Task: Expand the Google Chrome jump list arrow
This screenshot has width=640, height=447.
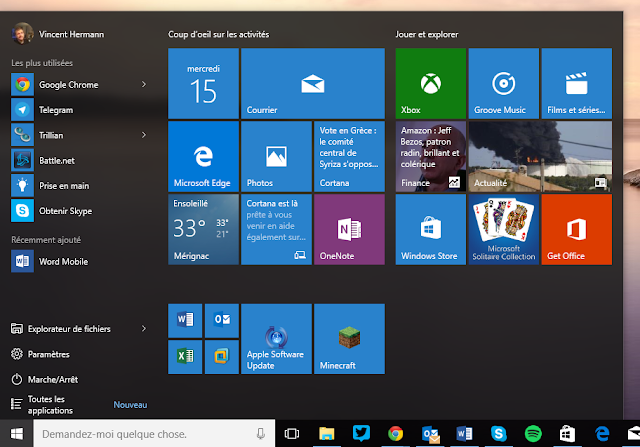Action: [144, 84]
